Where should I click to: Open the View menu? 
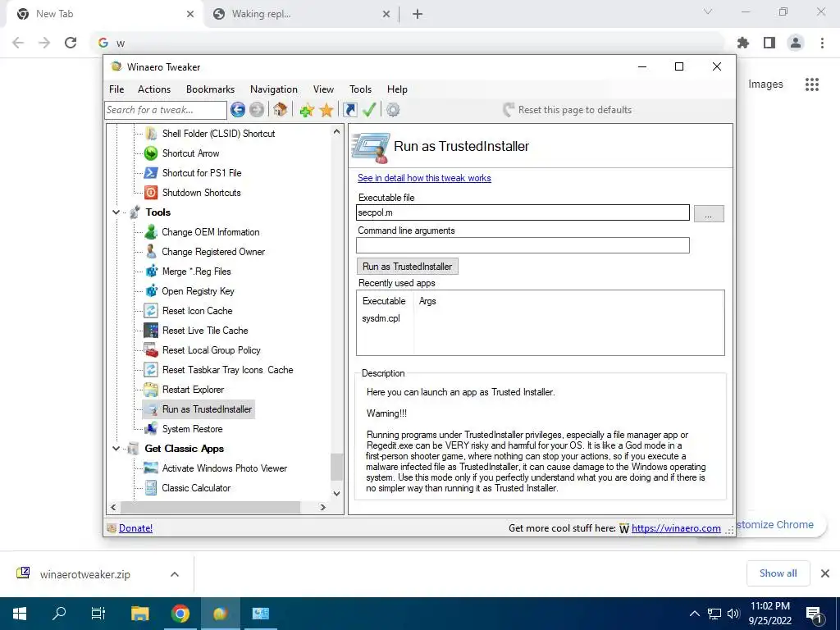(x=323, y=89)
